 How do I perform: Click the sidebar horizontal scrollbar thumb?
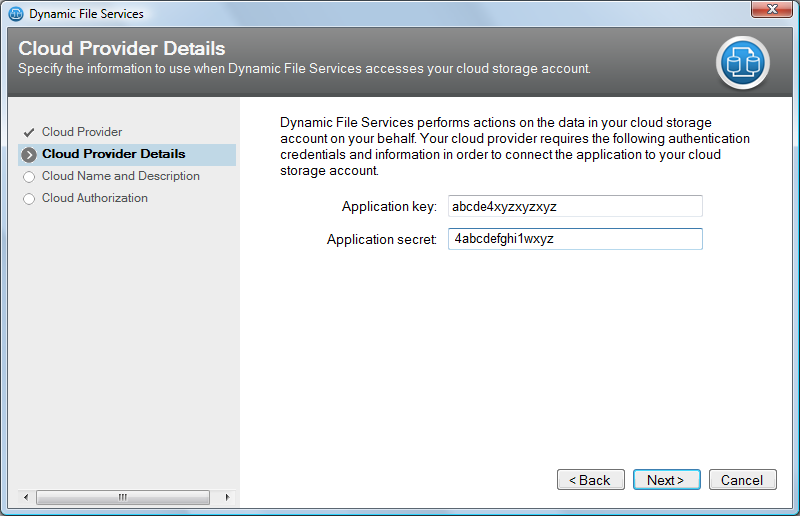(x=122, y=497)
